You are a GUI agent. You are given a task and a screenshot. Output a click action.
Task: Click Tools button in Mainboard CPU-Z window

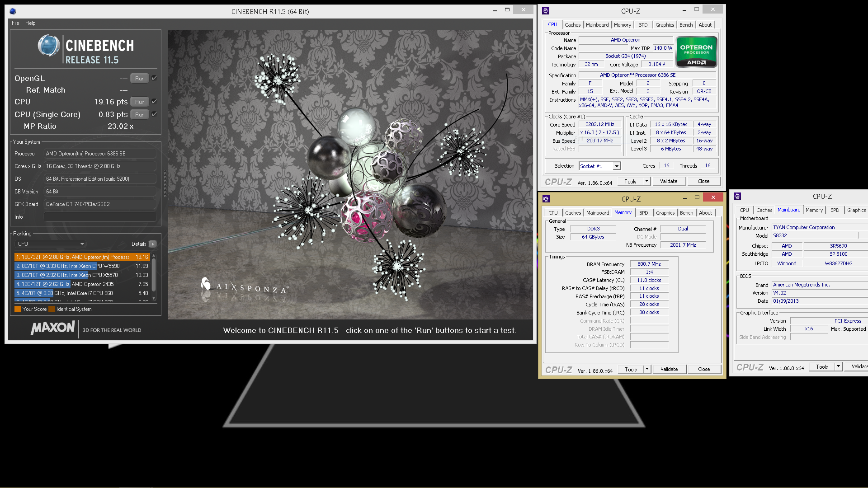click(x=822, y=366)
